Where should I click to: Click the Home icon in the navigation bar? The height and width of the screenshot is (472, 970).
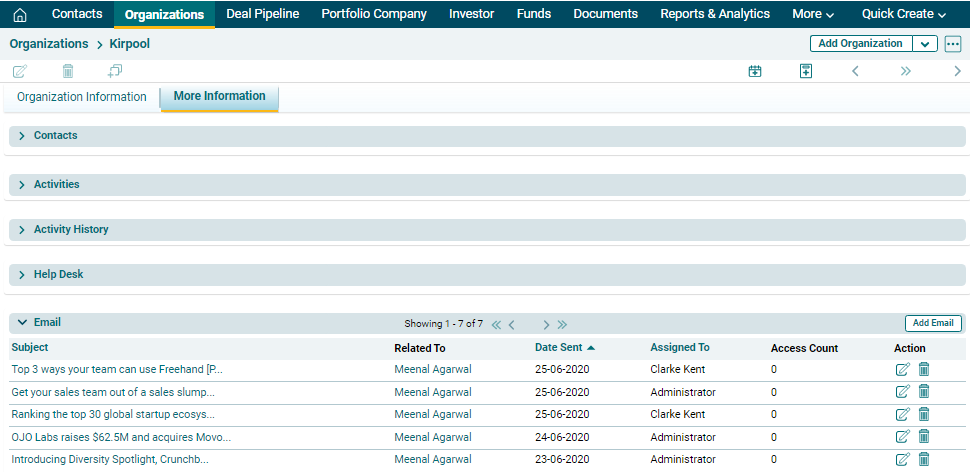19,14
